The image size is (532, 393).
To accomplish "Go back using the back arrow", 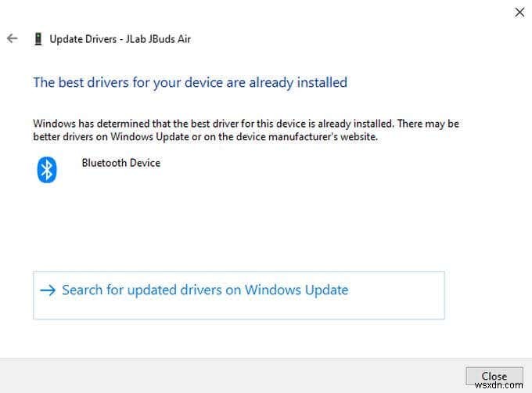I will tap(12, 38).
